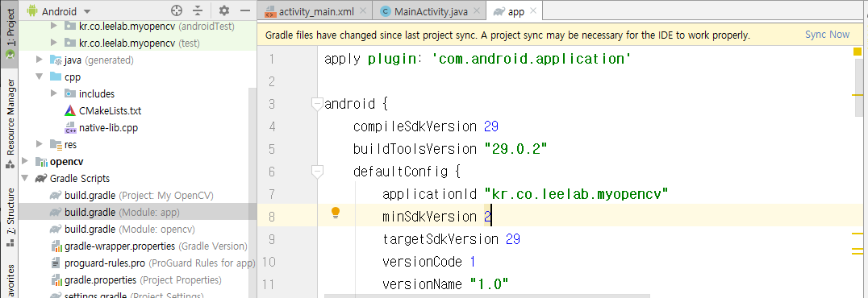This screenshot has width=868, height=298.
Task: Select build.gradle (Module: app)
Action: (137, 213)
